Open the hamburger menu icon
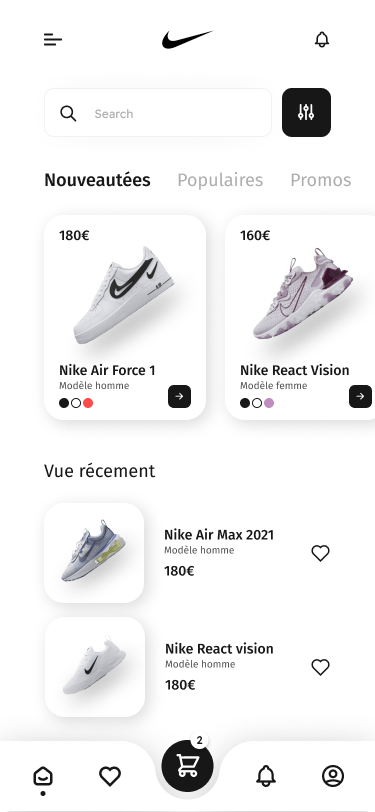Viewport: 375px width, 812px height. (x=53, y=40)
